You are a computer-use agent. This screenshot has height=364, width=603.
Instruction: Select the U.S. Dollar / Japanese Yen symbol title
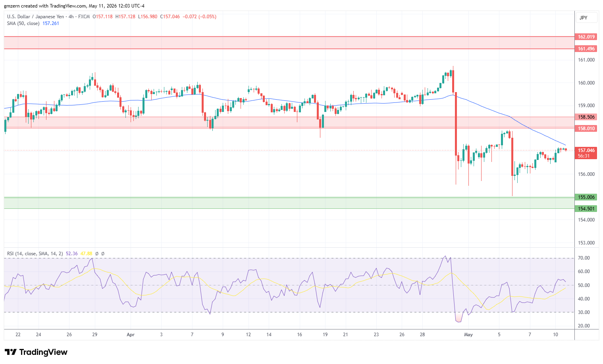pos(35,17)
